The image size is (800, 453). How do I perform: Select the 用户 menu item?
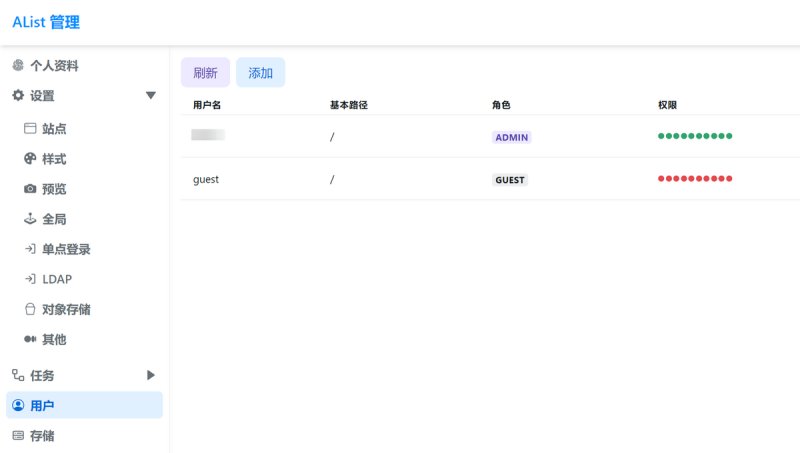click(84, 405)
